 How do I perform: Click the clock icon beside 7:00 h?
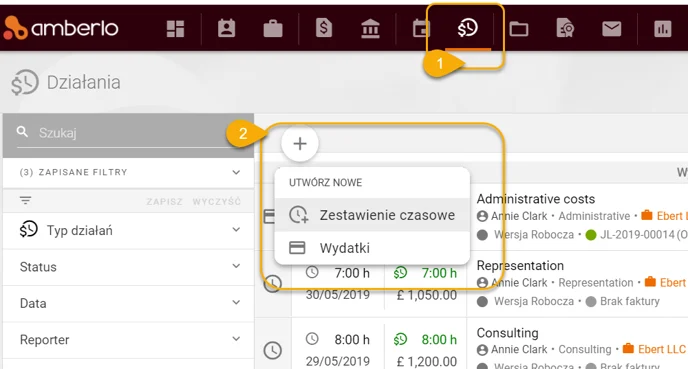coord(312,272)
